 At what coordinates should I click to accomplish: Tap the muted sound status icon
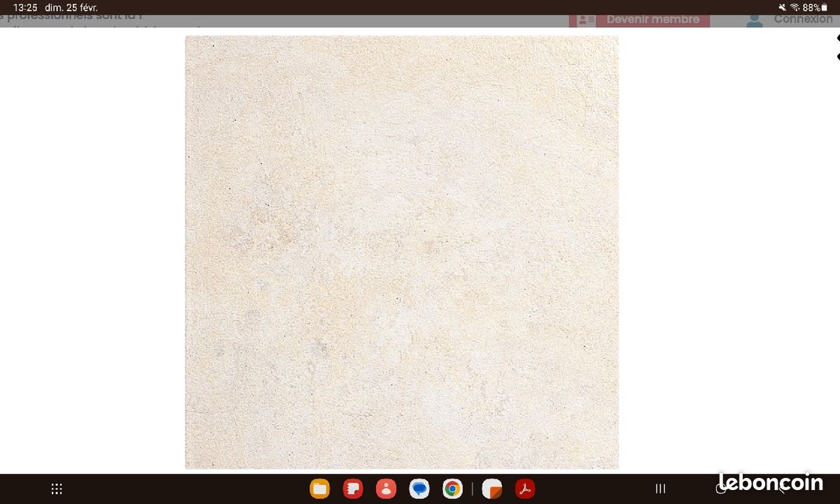(783, 7)
